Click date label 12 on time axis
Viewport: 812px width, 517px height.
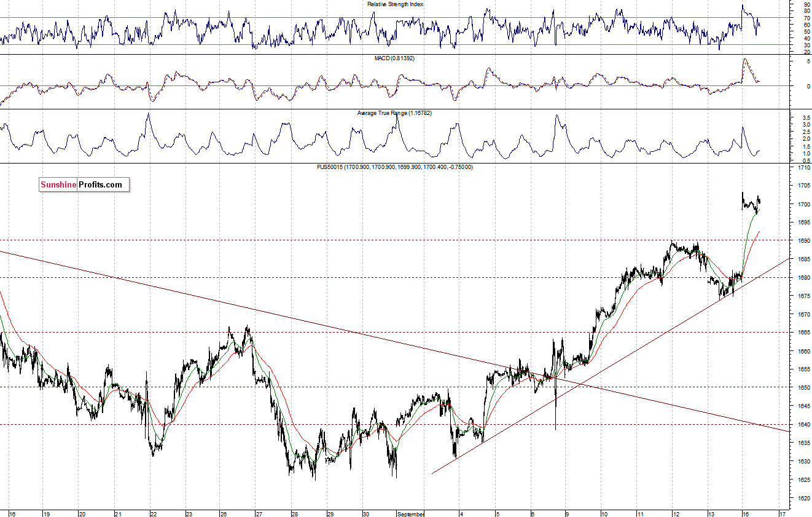coord(675,513)
